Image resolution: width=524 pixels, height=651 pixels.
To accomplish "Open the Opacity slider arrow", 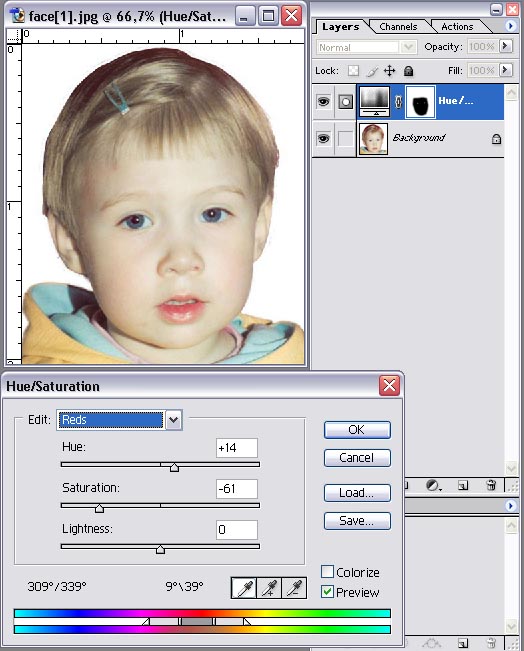I will tap(505, 46).
